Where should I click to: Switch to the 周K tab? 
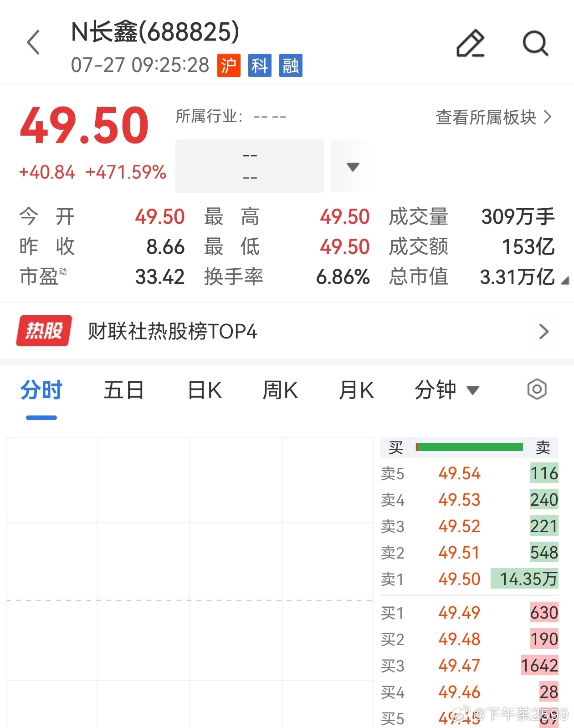click(280, 390)
